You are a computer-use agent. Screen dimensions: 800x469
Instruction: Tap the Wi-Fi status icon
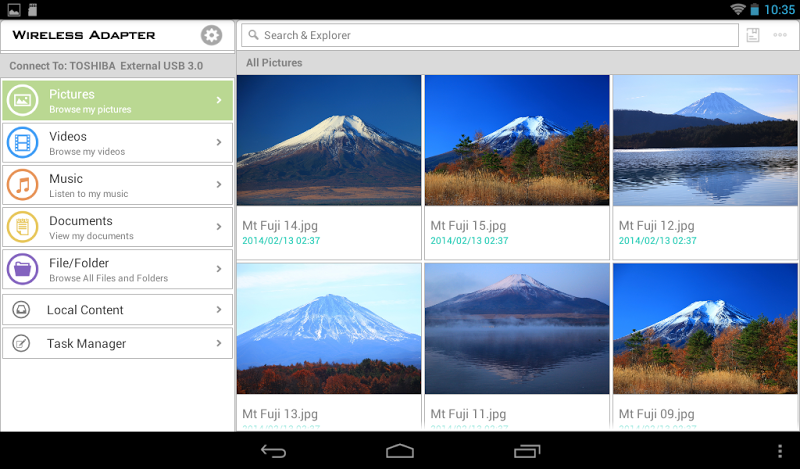(737, 9)
